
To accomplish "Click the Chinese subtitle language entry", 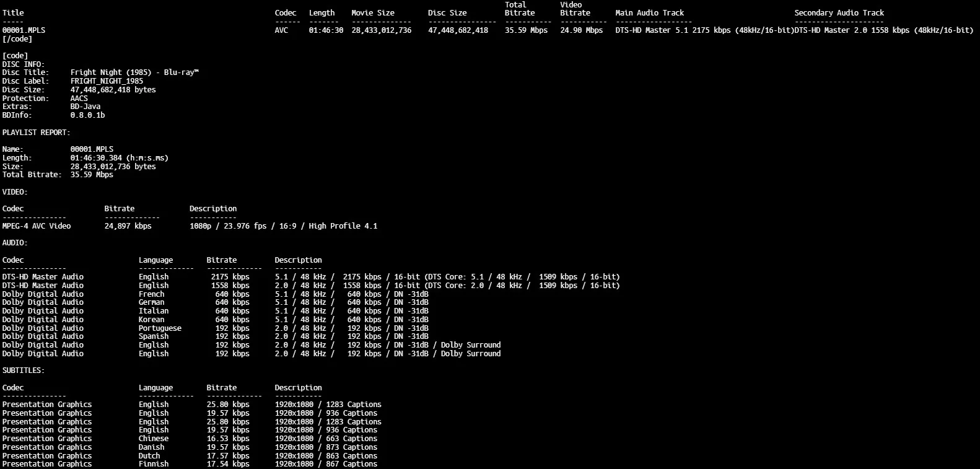I will (x=154, y=439).
